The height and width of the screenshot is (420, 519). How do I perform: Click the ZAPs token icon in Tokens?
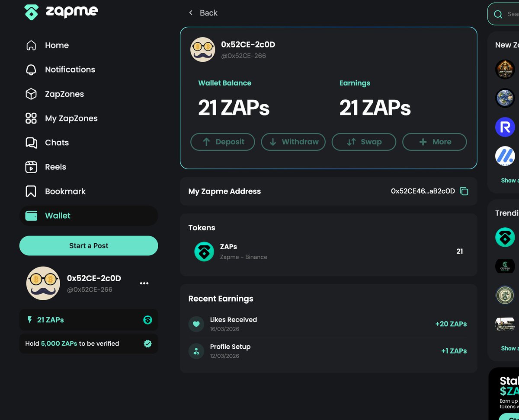[x=204, y=251]
